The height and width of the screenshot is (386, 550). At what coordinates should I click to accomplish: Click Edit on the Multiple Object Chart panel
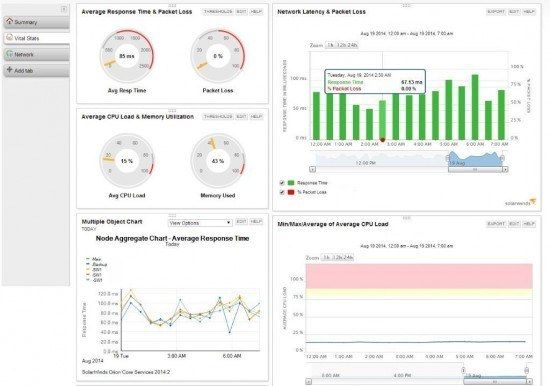[241, 221]
